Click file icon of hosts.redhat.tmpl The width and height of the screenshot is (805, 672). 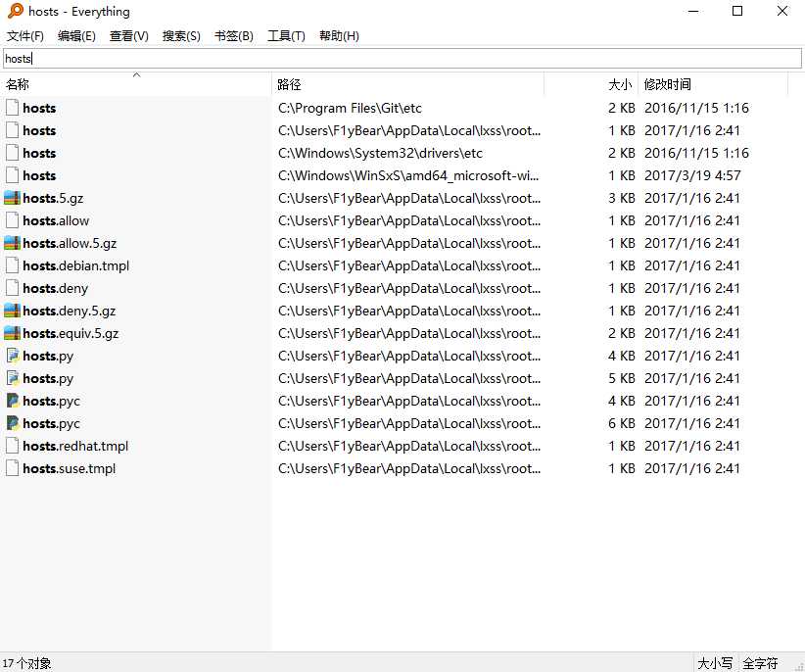(x=13, y=446)
